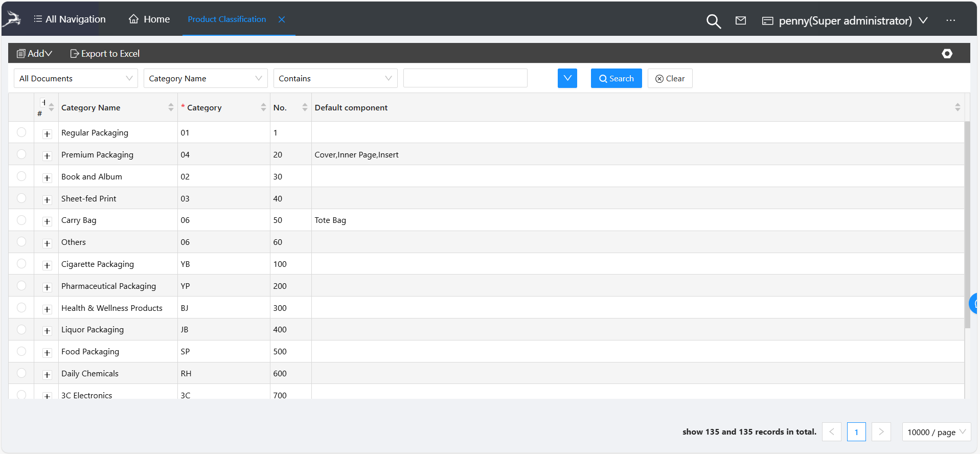Image resolution: width=980 pixels, height=454 pixels.
Task: Sort by the Default component column arrows
Action: pos(957,107)
